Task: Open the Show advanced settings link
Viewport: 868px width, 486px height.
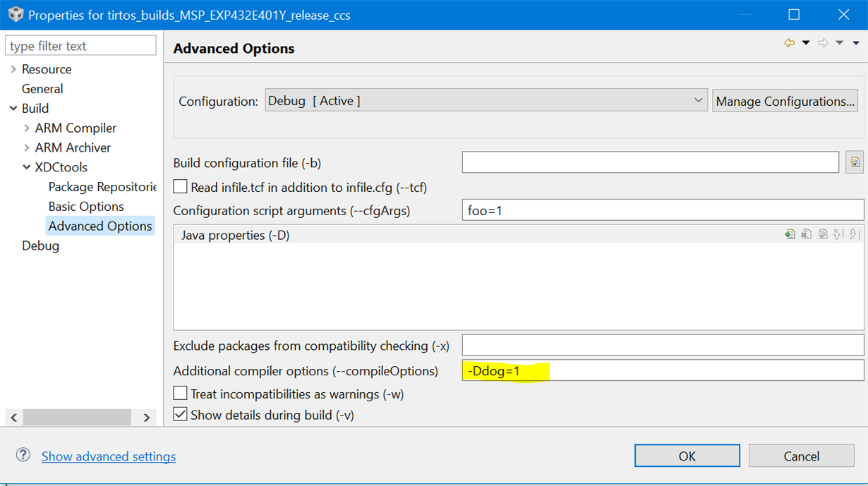Action: 109,456
